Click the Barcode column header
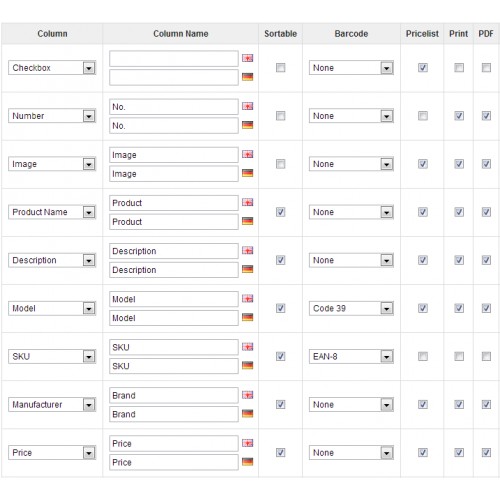Image resolution: width=500 pixels, height=500 pixels. (351, 34)
